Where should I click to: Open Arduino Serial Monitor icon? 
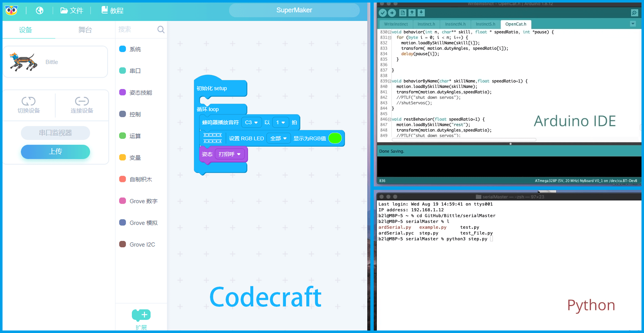click(x=634, y=13)
